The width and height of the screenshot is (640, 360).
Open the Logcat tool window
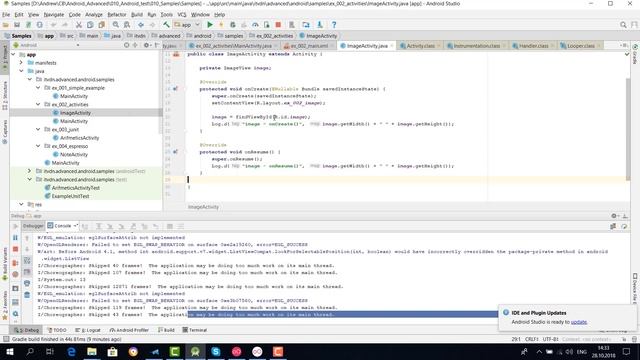pos(87,330)
